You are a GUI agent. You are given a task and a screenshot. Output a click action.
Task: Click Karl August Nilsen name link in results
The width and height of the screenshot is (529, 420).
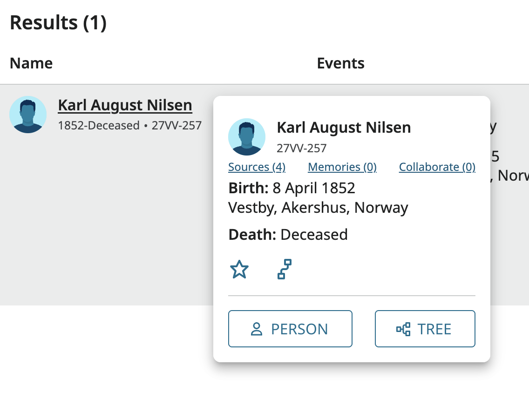pos(125,105)
